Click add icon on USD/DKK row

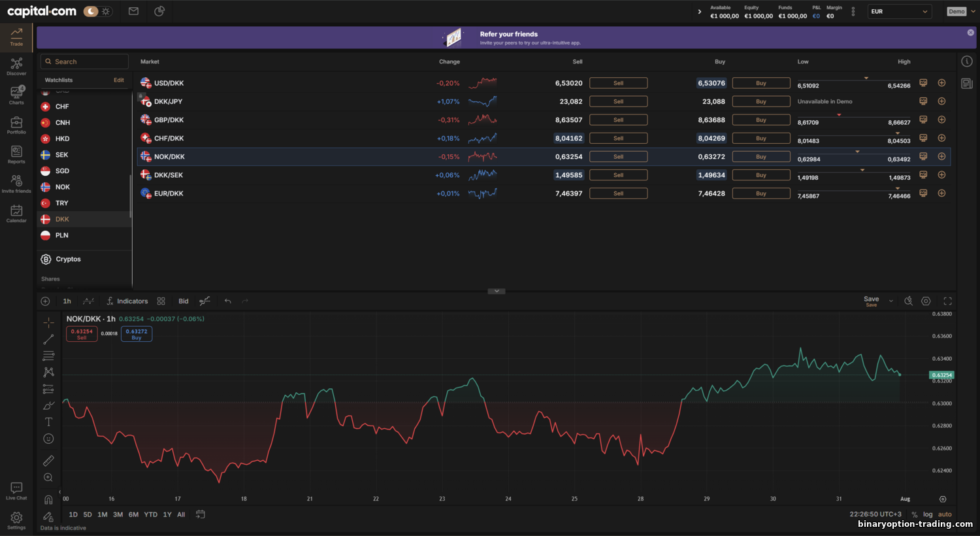click(941, 83)
